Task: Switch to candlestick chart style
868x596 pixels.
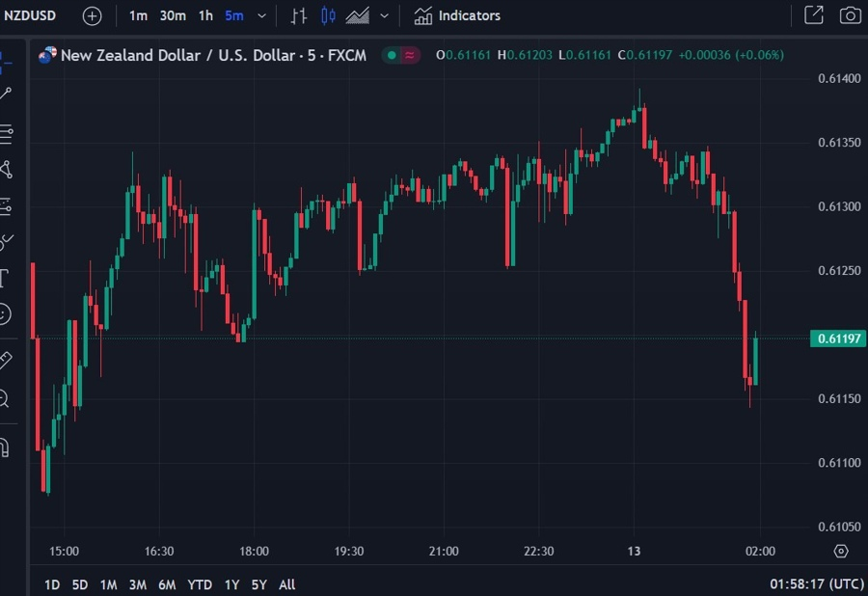Action: tap(328, 15)
